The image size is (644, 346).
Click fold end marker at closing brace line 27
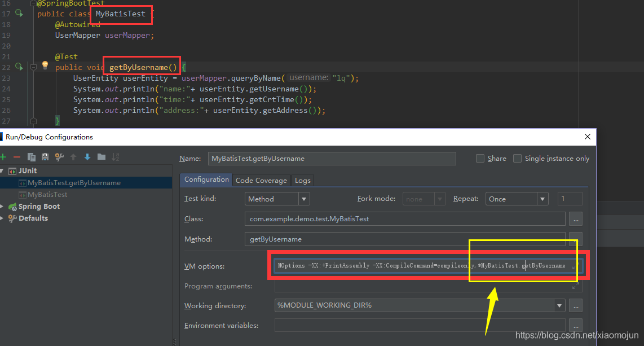(x=34, y=121)
